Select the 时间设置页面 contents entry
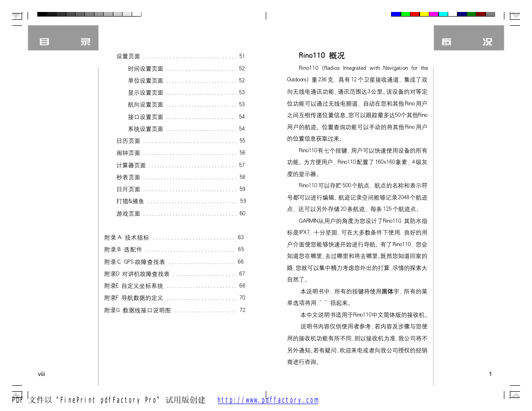Image resolution: width=532 pixels, height=411 pixels. [x=186, y=69]
